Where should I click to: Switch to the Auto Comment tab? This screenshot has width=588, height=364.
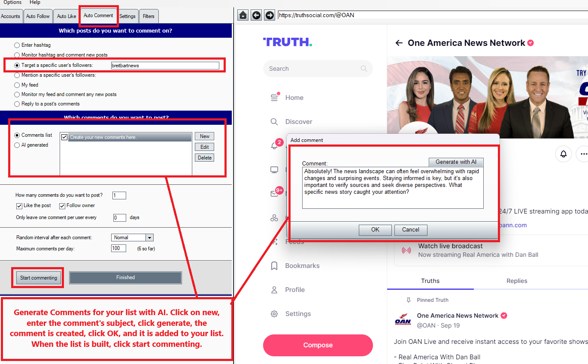pos(98,15)
